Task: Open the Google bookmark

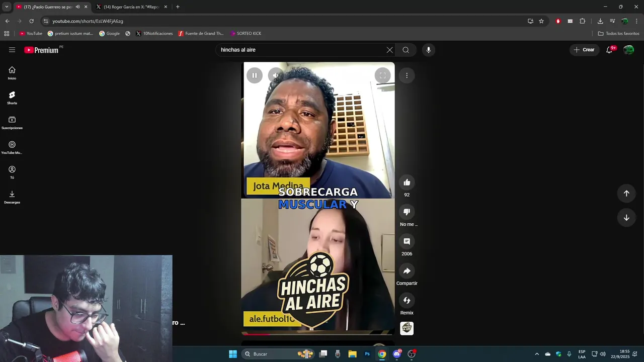Action: click(x=110, y=34)
